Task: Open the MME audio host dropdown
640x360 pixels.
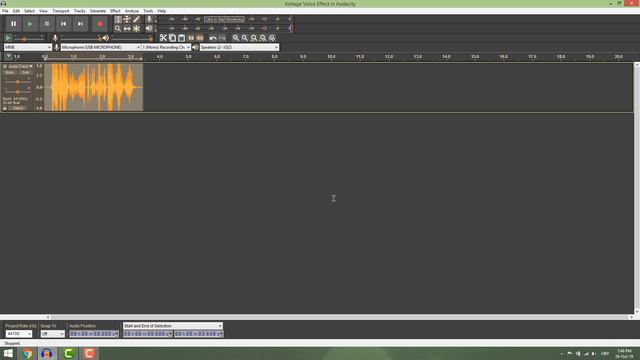Action: click(28, 47)
